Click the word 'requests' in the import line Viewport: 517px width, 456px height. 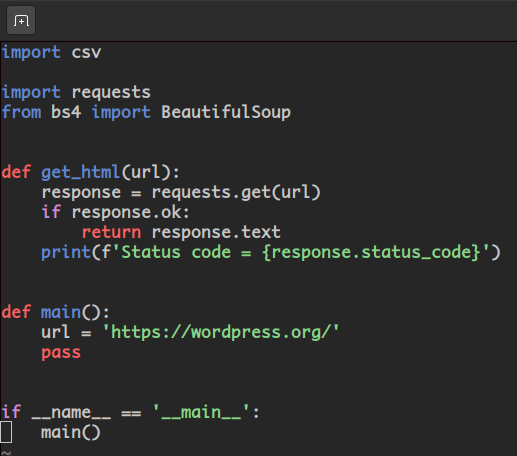pyautogui.click(x=111, y=93)
